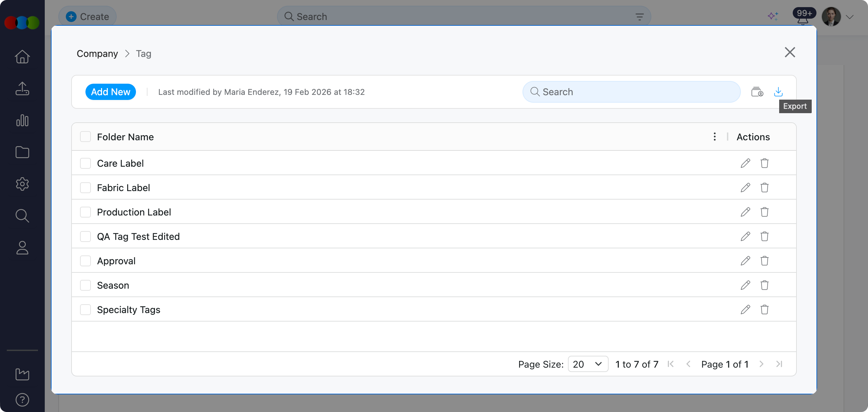Delete the Fabric Label folder via trash icon
Image resolution: width=868 pixels, height=412 pixels.
click(x=764, y=188)
